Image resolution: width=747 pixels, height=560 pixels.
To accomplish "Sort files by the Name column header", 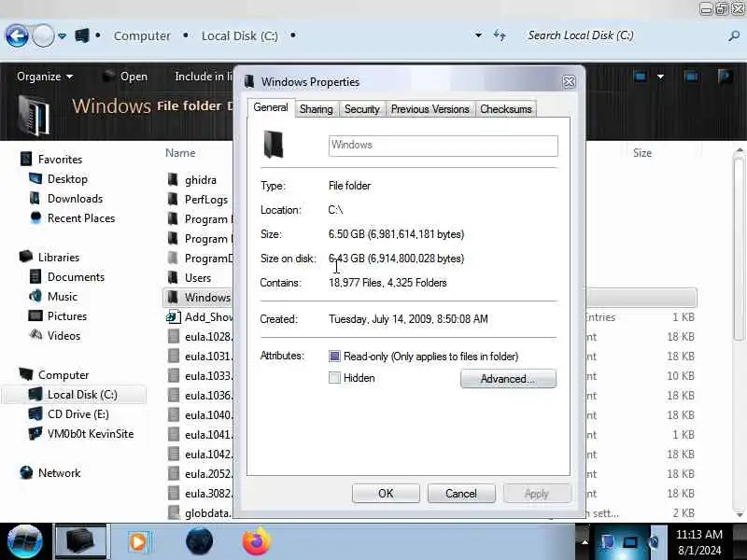I will pyautogui.click(x=180, y=153).
